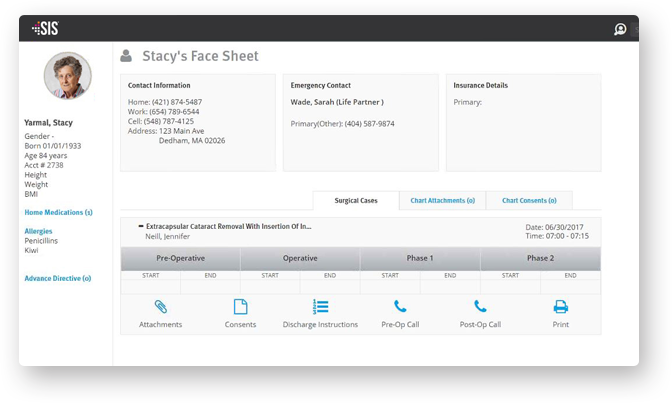Open Attachments paperclip icon
Screen dimensions: 672x403
pyautogui.click(x=160, y=307)
